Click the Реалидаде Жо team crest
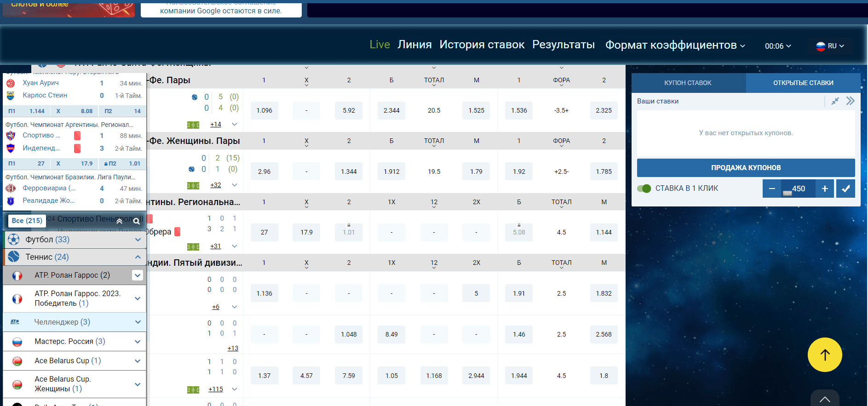 tap(11, 200)
